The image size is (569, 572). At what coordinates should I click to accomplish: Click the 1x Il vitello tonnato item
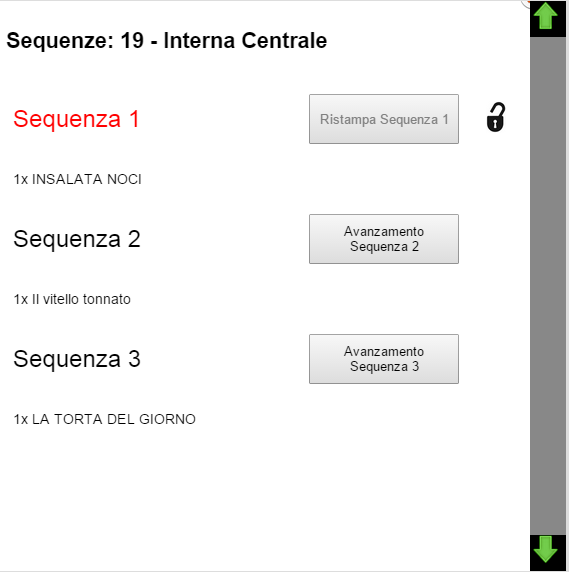point(72,299)
